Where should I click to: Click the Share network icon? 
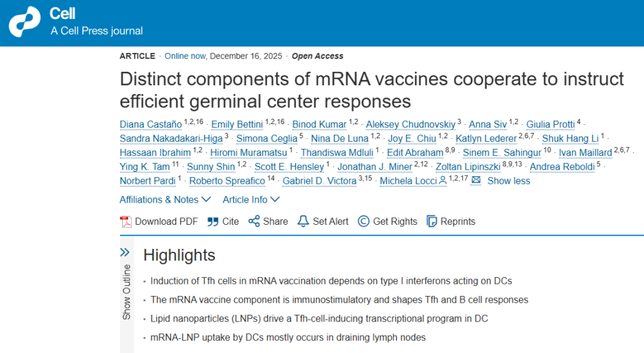254,221
